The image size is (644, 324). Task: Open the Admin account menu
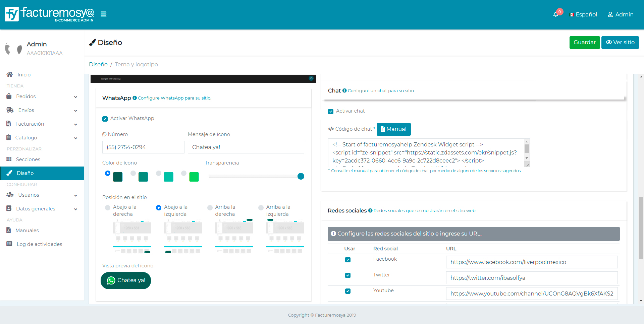coord(621,14)
